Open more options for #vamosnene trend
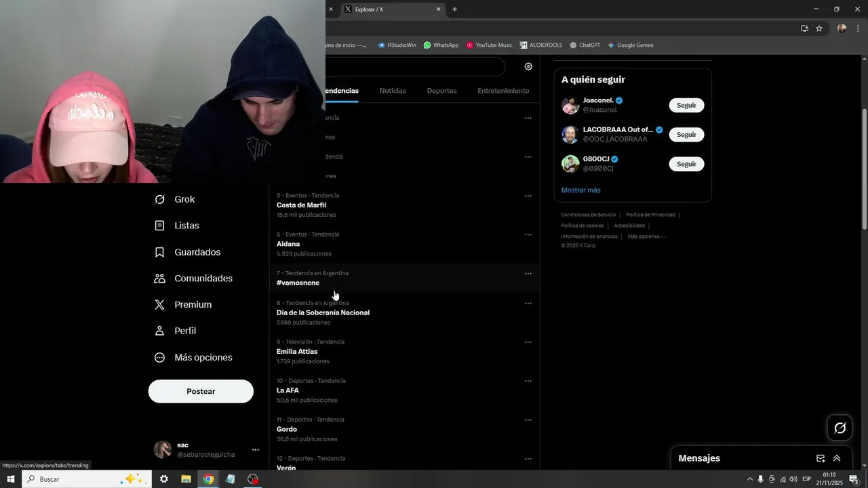 (528, 274)
